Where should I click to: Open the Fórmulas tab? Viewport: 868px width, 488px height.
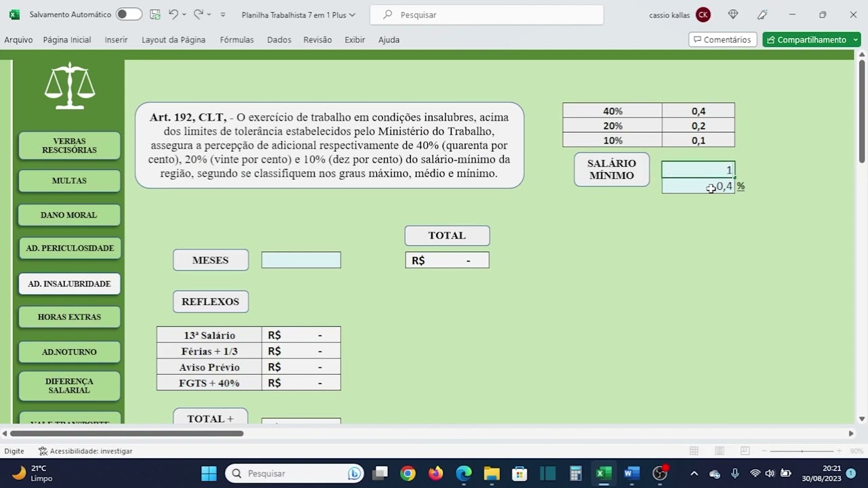click(x=237, y=40)
